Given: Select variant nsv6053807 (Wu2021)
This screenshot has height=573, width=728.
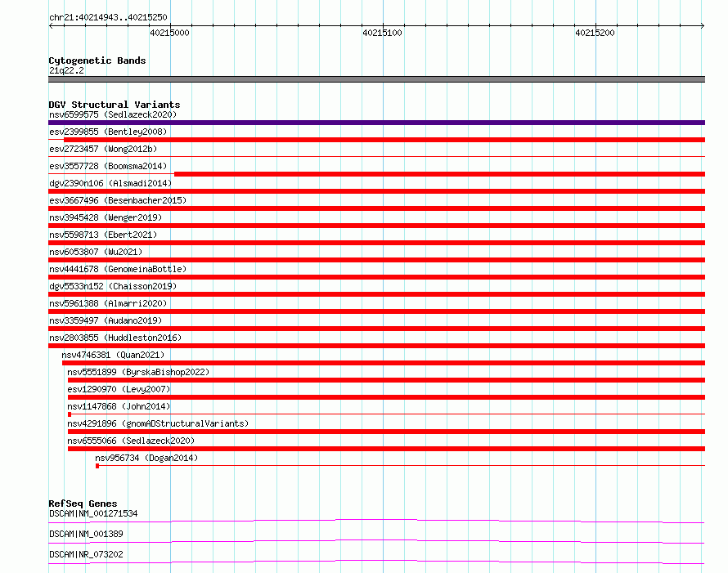Looking at the screenshot, I should [x=96, y=252].
